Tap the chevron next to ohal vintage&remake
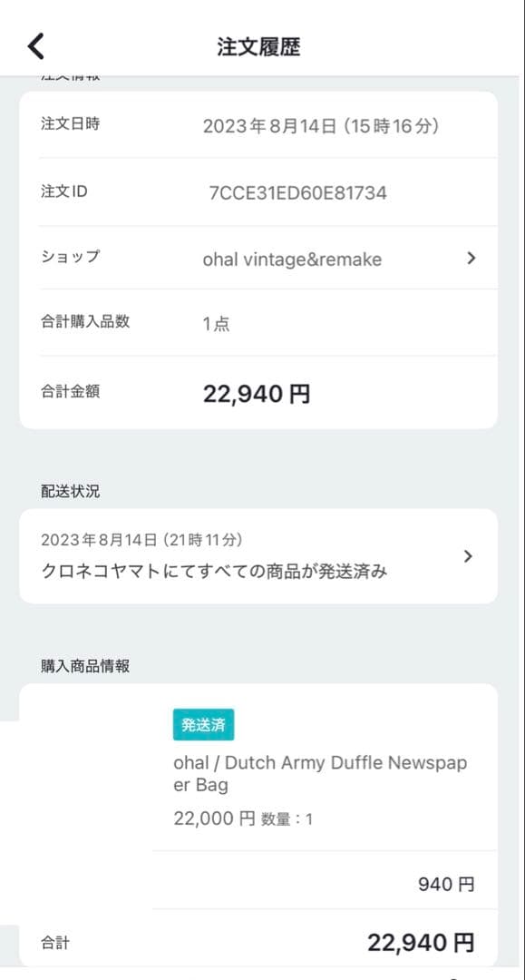The height and width of the screenshot is (980, 525). (x=471, y=259)
